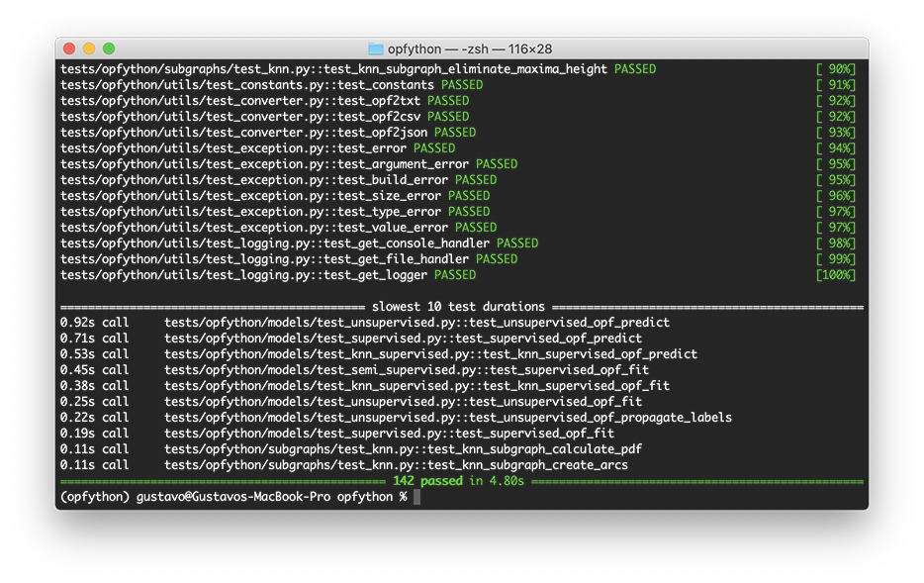Click the 0.71s test_supervised_opf_predict line
Image resolution: width=924 pixels, height=583 pixels.
351,339
